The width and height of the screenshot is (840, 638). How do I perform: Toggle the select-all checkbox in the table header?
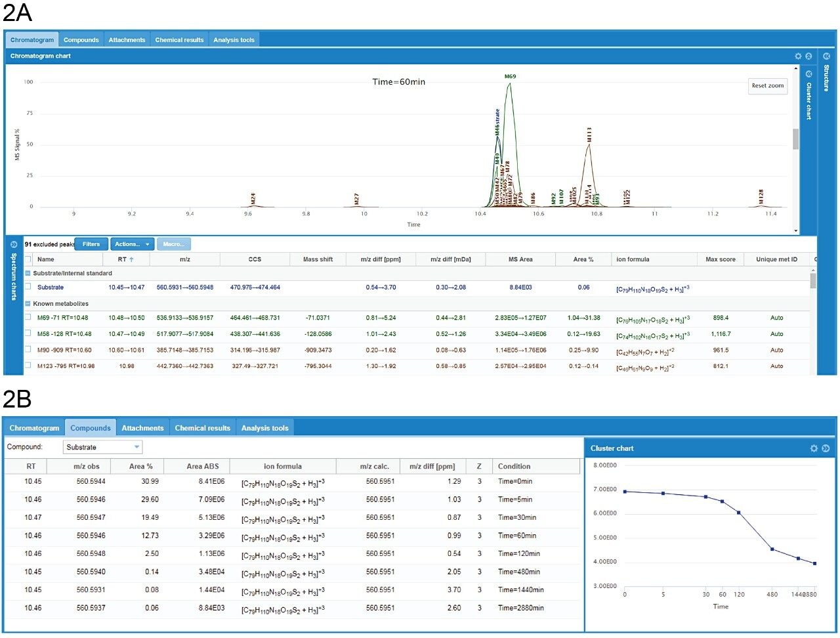pyautogui.click(x=28, y=259)
